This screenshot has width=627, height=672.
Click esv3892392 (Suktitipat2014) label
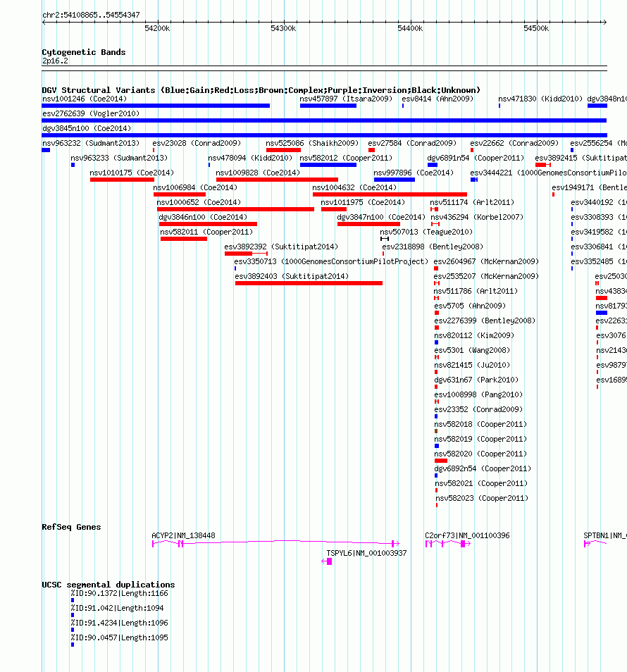(281, 247)
